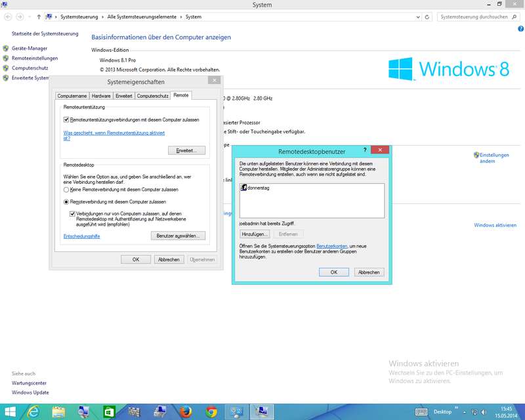Open File Explorer from the taskbar
The image size is (525, 420).
(58, 411)
